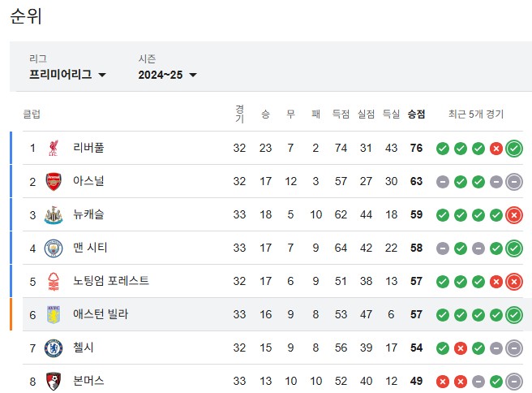
Task: Open the 프리미어리그 league dropdown
Action: click(67, 75)
